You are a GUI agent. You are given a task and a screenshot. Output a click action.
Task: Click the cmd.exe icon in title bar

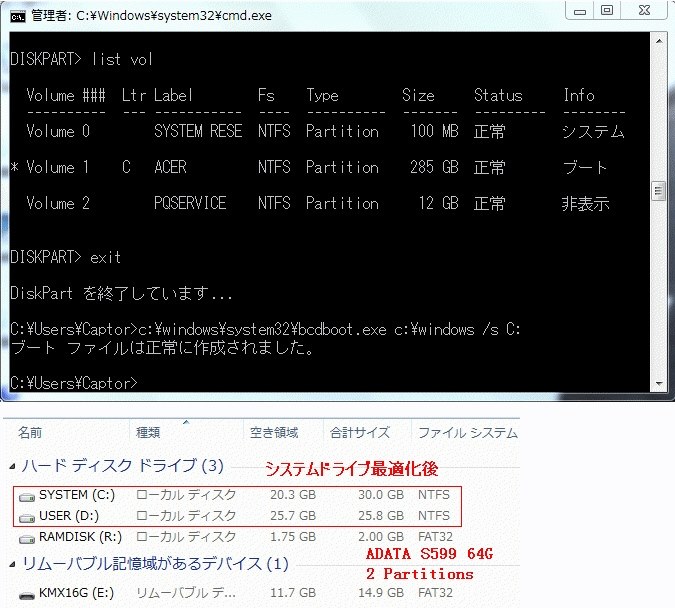[17, 16]
